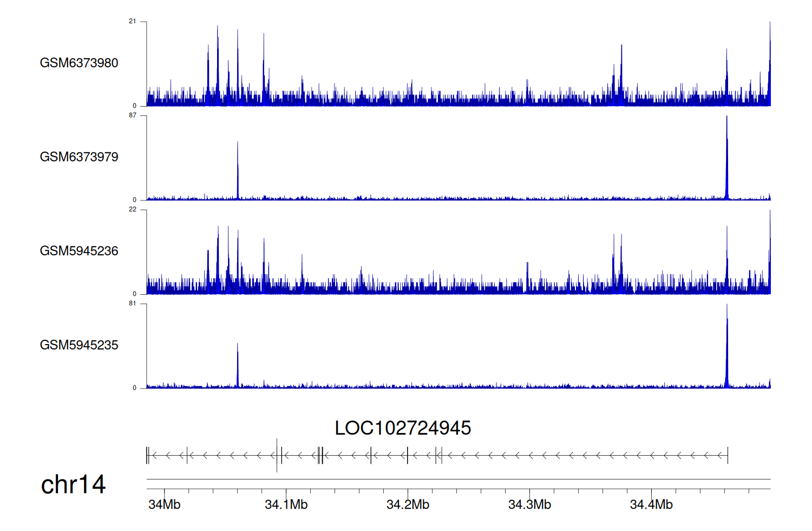812x531 pixels.
Task: Click the 34.3Mb position label
Action: pyautogui.click(x=529, y=504)
